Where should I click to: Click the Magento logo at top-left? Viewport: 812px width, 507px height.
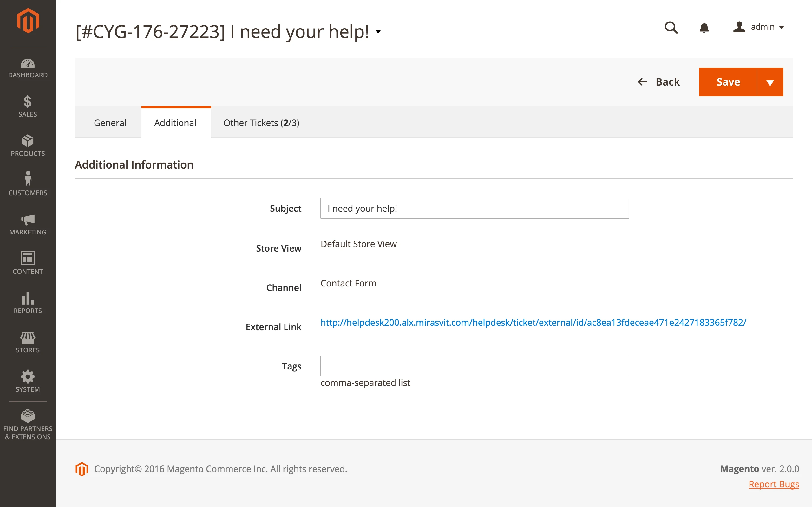(x=28, y=21)
